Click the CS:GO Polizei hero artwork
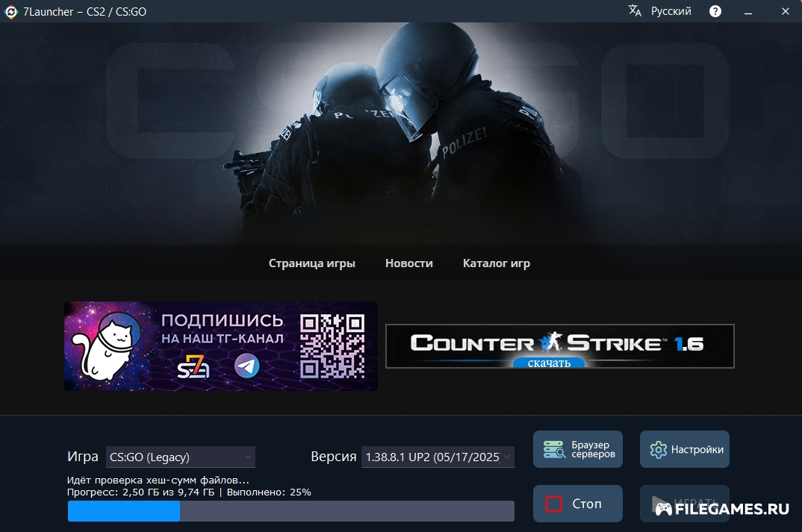 401,133
